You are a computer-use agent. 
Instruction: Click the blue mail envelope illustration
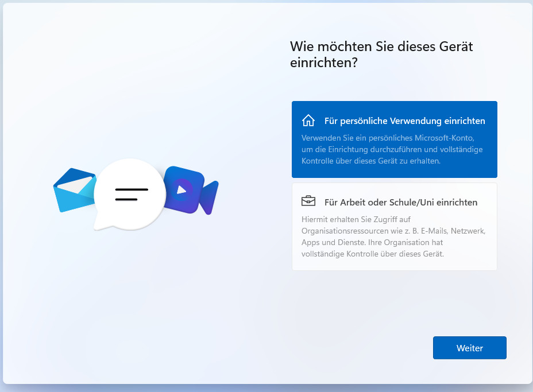point(72,189)
